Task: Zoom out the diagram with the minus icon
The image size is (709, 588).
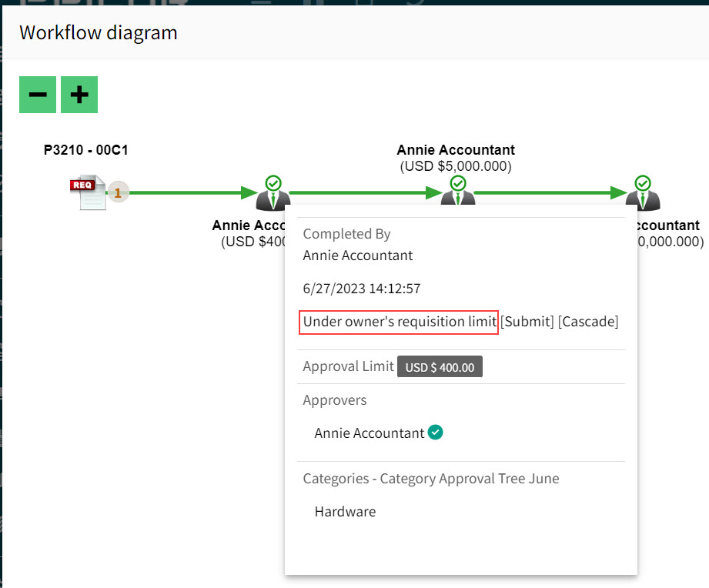Action: coord(37,94)
